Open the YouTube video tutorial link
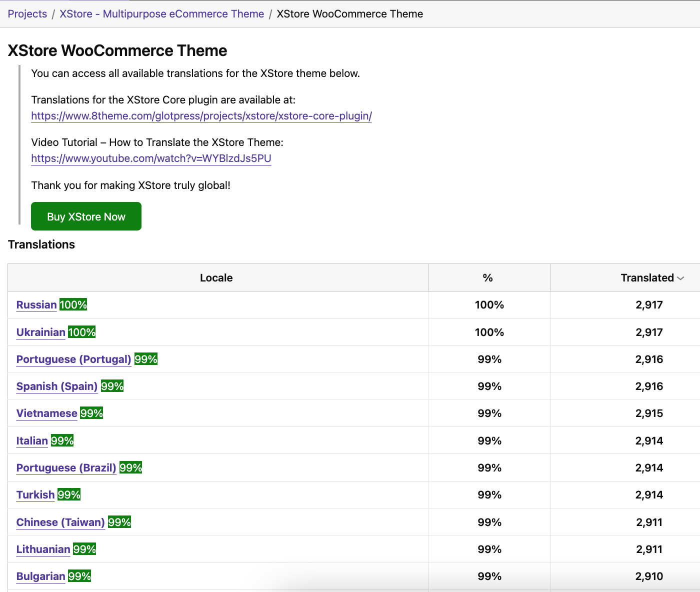Image resolution: width=700 pixels, height=592 pixels. click(151, 158)
